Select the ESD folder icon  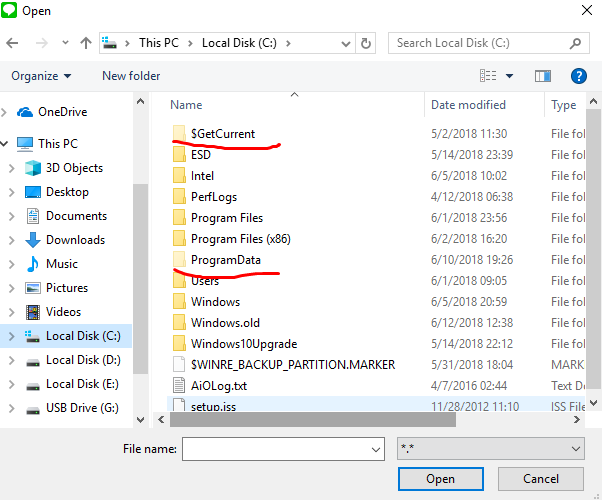point(179,154)
